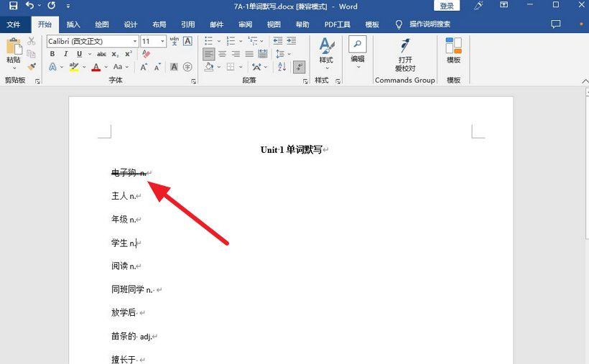This screenshot has width=589, height=364.
Task: Paste clipboard contents (粘贴)
Action: [x=14, y=50]
